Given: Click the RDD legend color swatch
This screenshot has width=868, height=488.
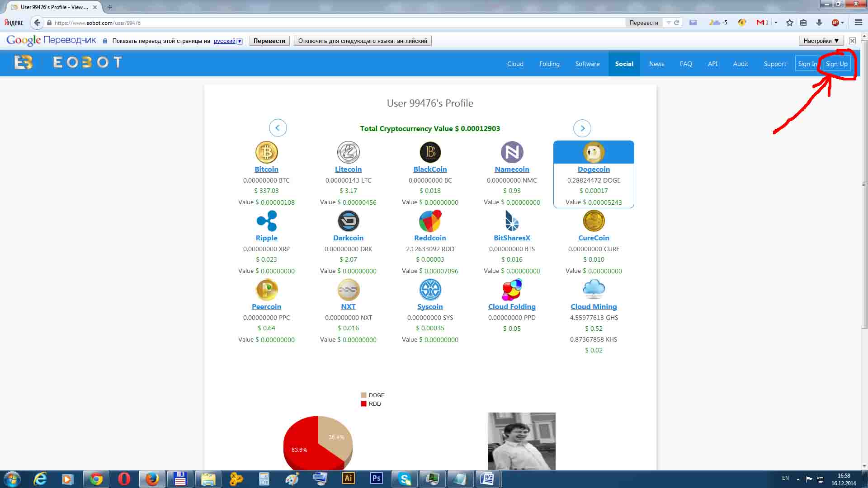Looking at the screenshot, I should [363, 404].
